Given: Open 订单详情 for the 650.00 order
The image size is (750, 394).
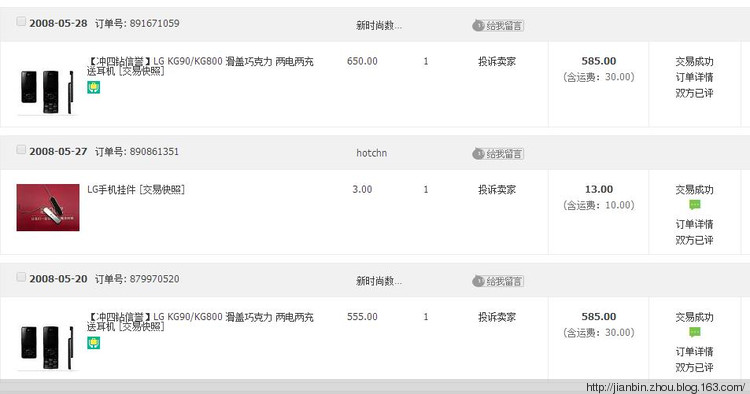Looking at the screenshot, I should click(695, 77).
